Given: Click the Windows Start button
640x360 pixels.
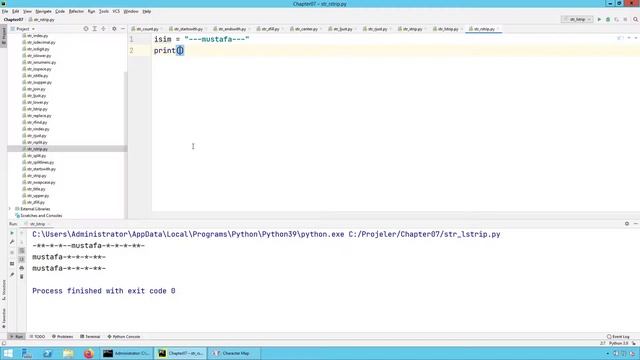Looking at the screenshot, I should coord(8,353).
